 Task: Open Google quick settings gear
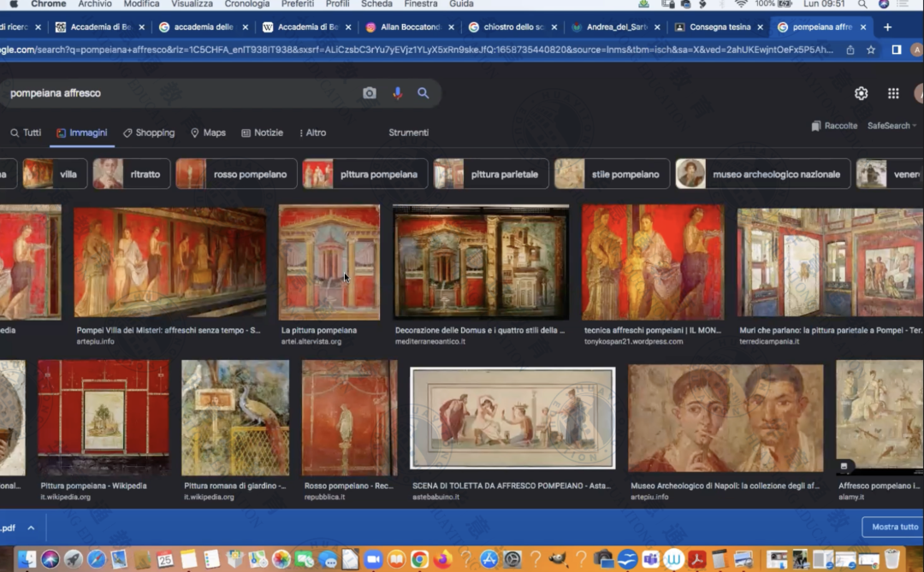point(861,93)
